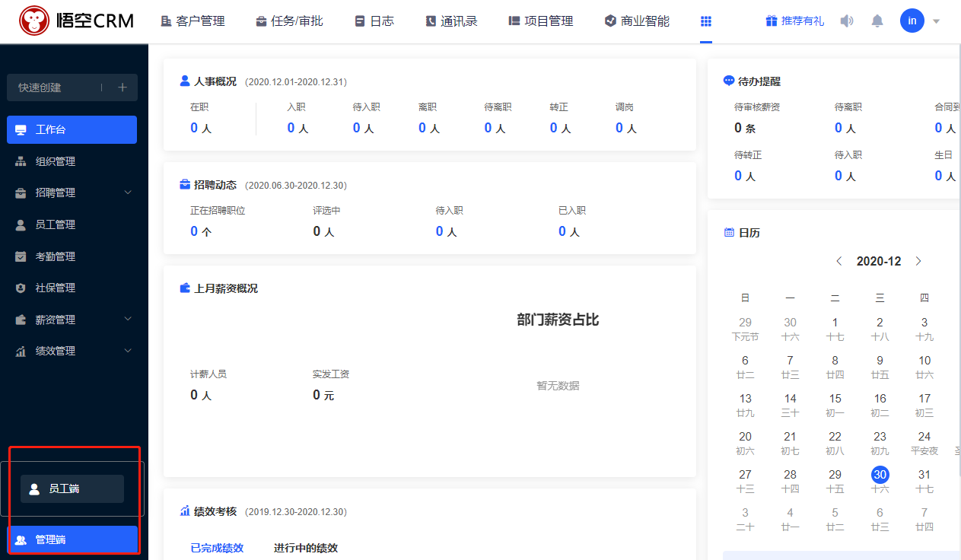
Task: Click the 实发工资 0 元 value
Action: point(323,395)
